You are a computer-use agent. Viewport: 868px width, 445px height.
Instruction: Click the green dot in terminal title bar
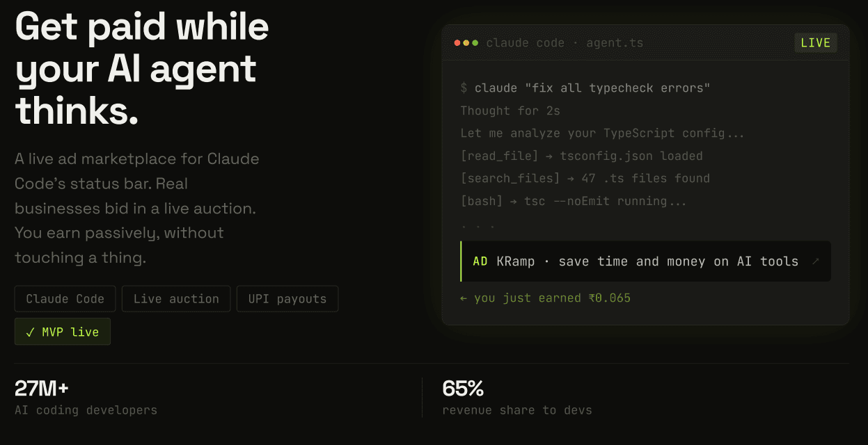(475, 43)
